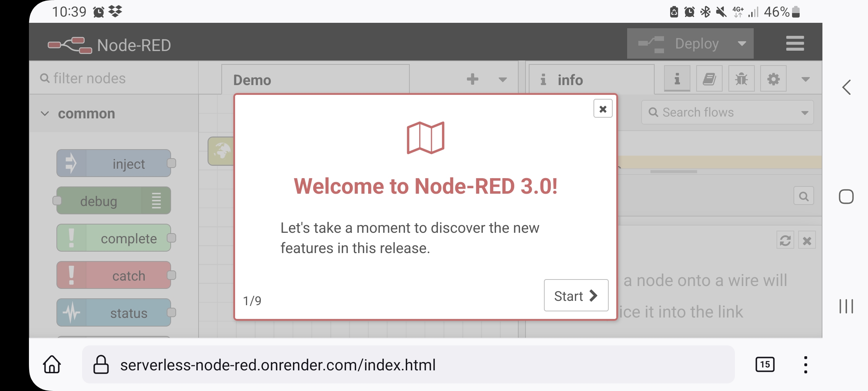Expand the sidebar tabs dropdown arrow
Viewport: 868px width, 391px height.
(805, 79)
